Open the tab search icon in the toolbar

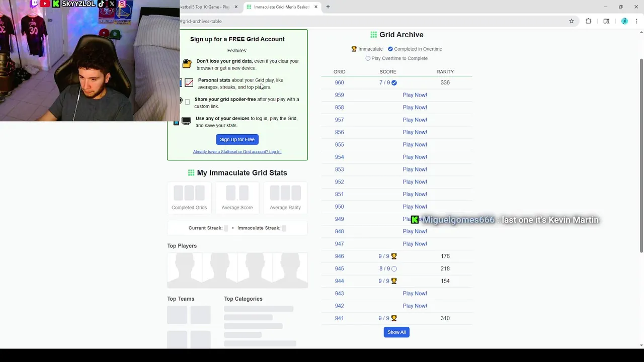(x=606, y=21)
